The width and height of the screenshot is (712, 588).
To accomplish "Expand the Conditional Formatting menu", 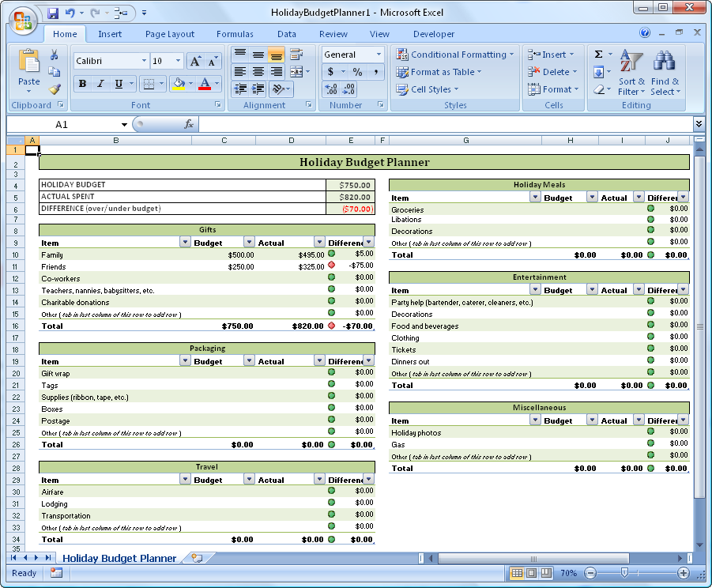I will (455, 55).
